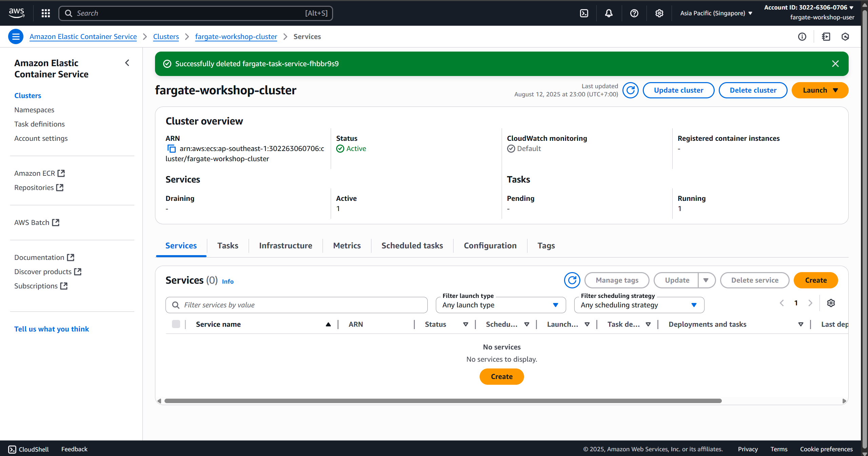Screen dimensions: 868x456
Task: Open Amazon Elastic Container Service breadcrumb
Action: point(83,37)
